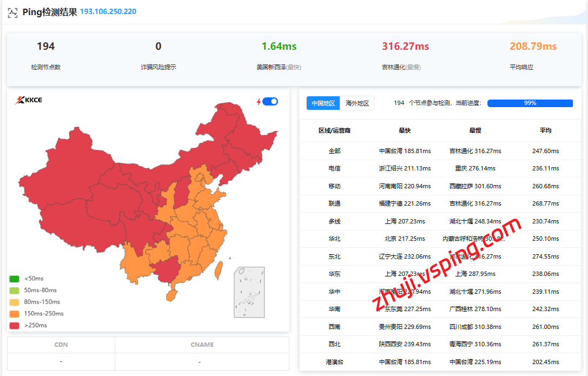
Task: Select Taiwan island on the map
Action: point(219,269)
